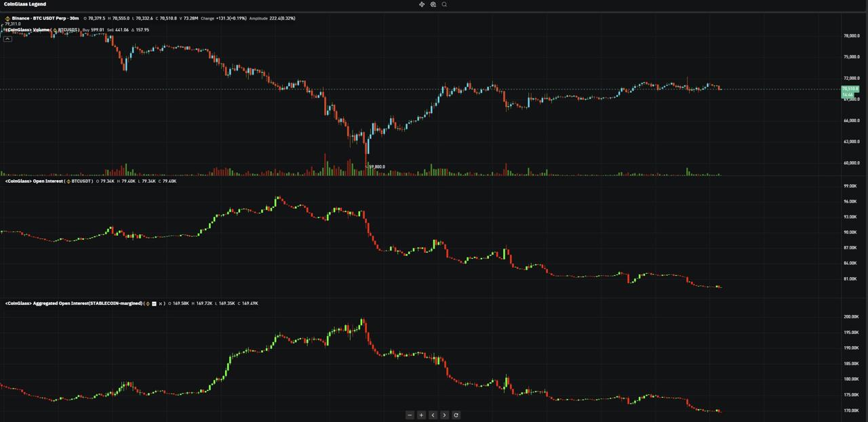Click the 59,800.0 low price marker
This screenshot has width=868, height=422.
coord(376,167)
